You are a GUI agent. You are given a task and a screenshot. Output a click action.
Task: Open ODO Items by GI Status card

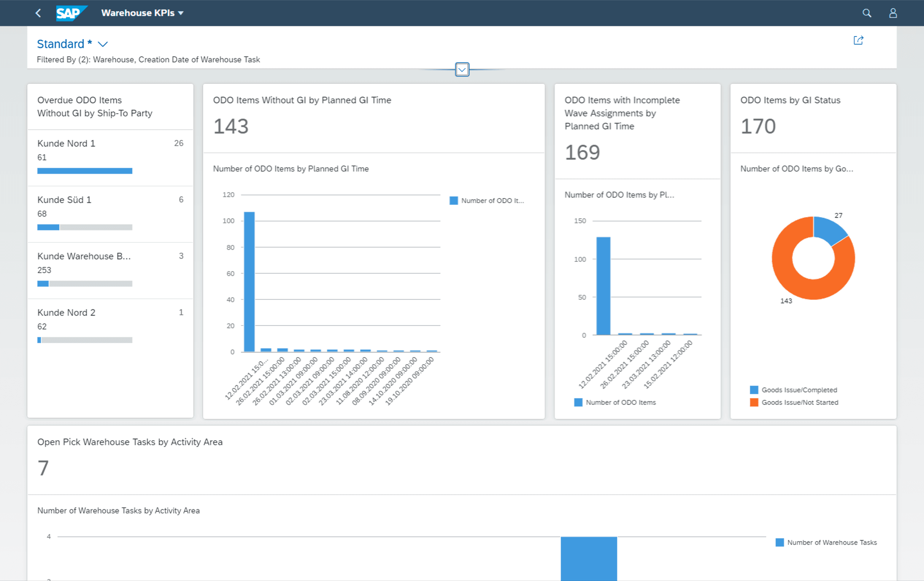pos(813,118)
